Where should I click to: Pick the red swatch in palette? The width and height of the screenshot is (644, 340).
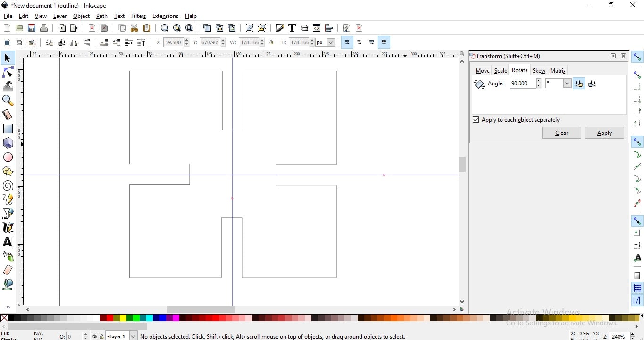110,318
